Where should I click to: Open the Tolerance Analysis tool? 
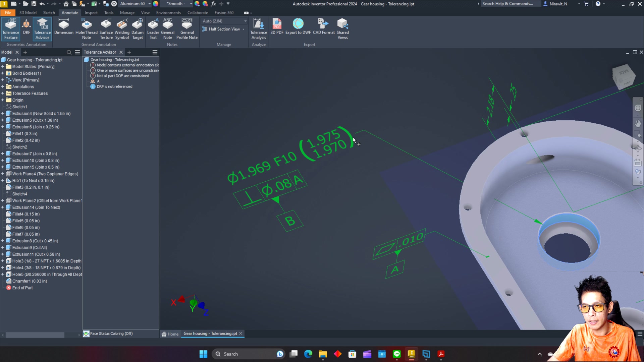[x=259, y=29]
